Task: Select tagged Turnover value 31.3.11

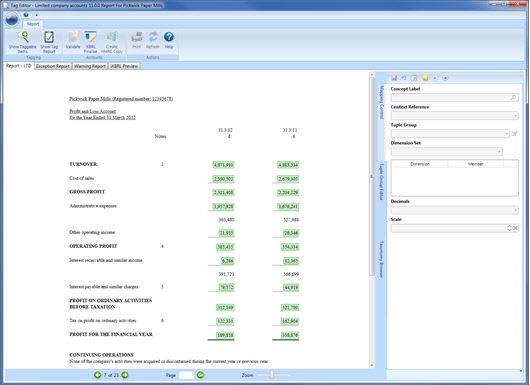Action: click(288, 165)
